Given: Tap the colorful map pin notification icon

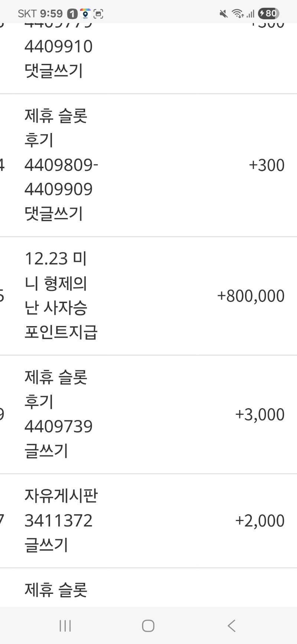Looking at the screenshot, I should click(x=85, y=14).
